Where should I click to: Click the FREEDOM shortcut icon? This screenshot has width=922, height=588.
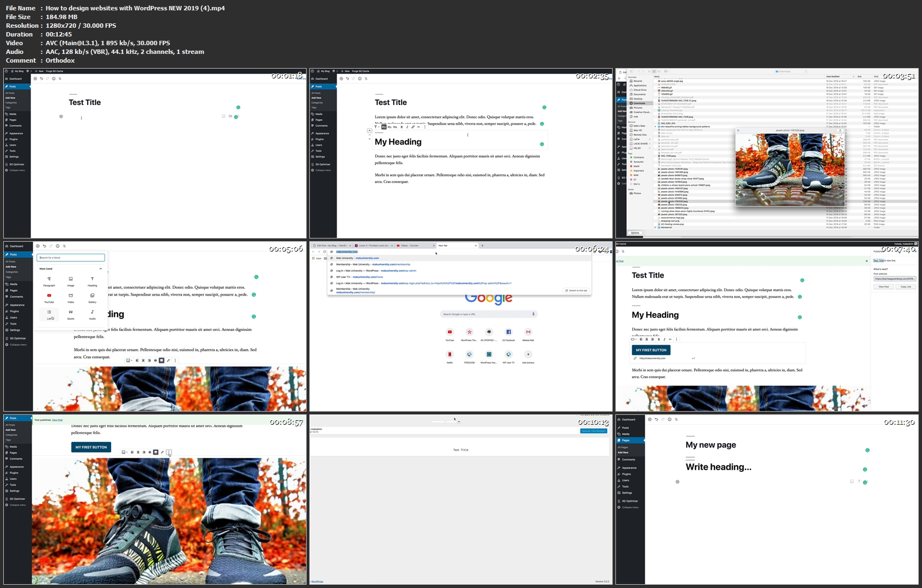[469, 354]
